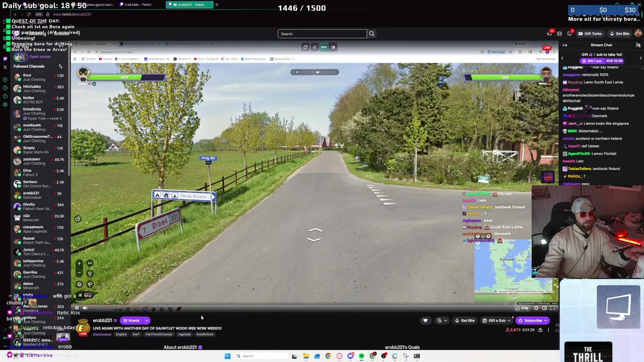644x362 pixels.
Task: Open player settings gear icon
Action: tap(536, 308)
